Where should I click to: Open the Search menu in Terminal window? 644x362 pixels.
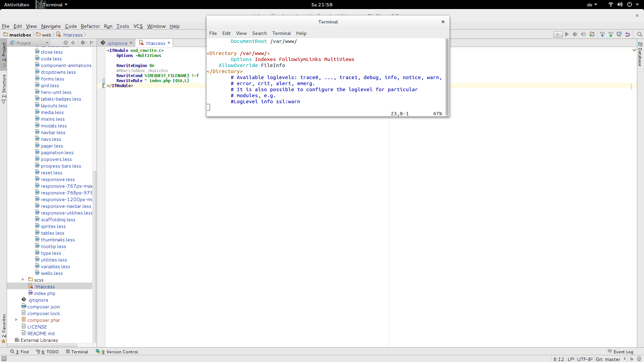pyautogui.click(x=259, y=33)
